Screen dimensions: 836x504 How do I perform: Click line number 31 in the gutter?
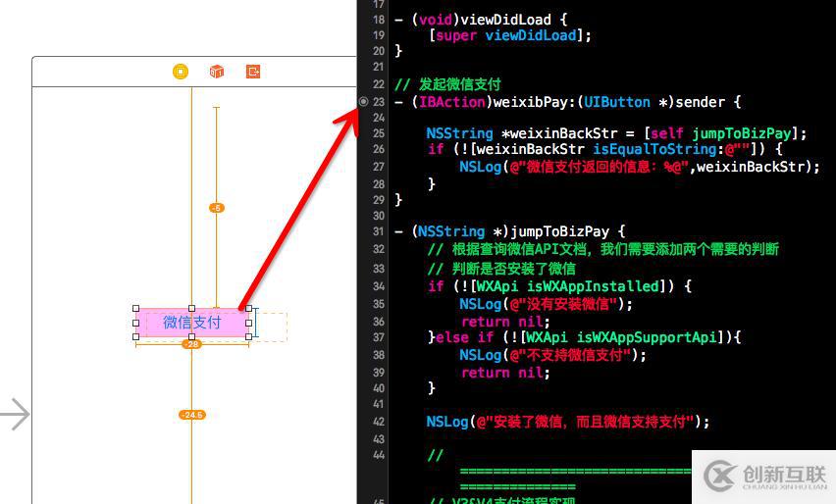click(379, 231)
